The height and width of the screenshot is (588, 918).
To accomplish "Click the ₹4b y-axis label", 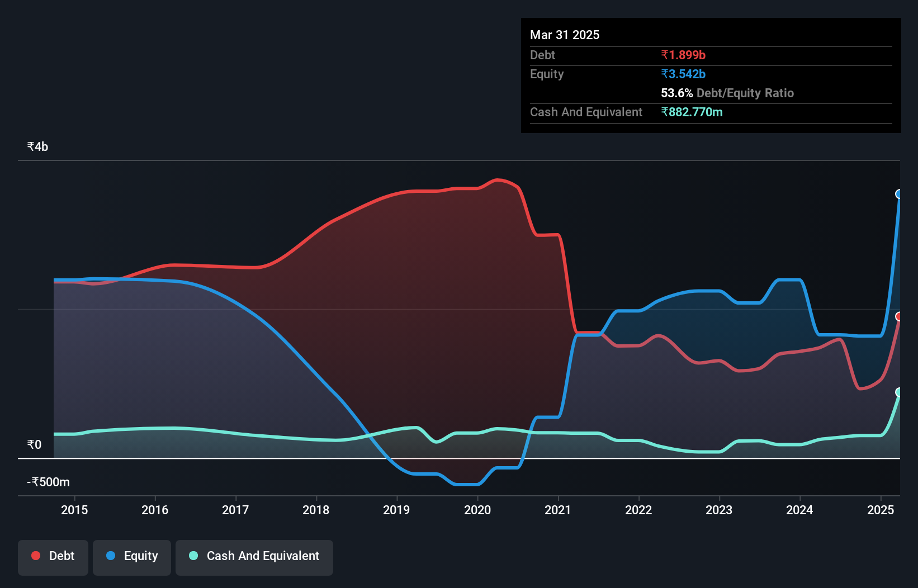I will click(37, 146).
